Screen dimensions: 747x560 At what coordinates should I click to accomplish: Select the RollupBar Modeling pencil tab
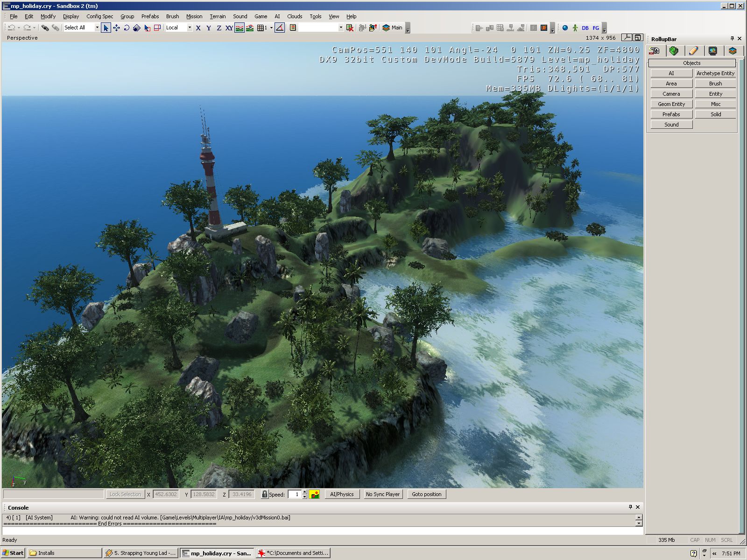click(x=693, y=50)
